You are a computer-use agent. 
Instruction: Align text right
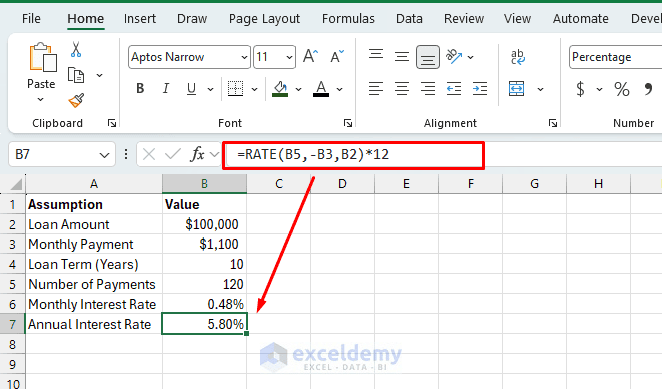coord(428,89)
